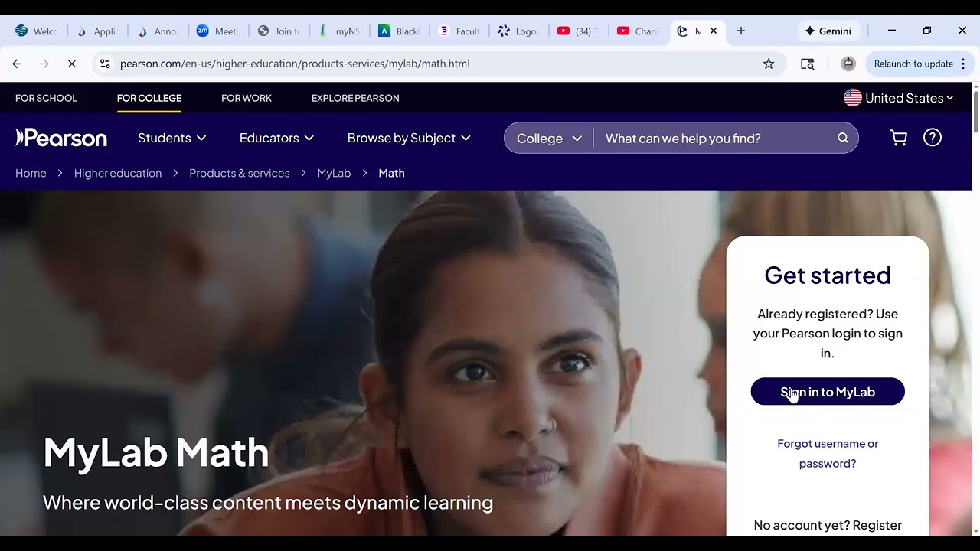The height and width of the screenshot is (551, 980).
Task: Switch to the YouTube Channel tab
Action: click(639, 31)
